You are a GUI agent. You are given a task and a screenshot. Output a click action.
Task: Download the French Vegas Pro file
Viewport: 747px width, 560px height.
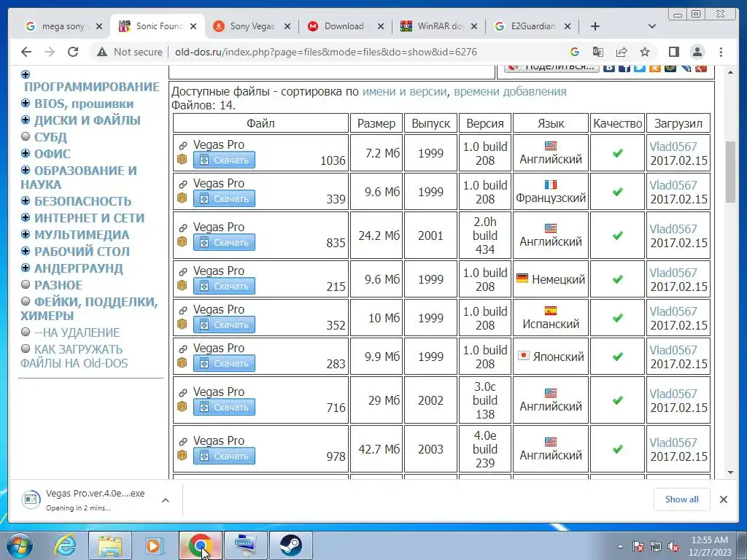pos(224,198)
